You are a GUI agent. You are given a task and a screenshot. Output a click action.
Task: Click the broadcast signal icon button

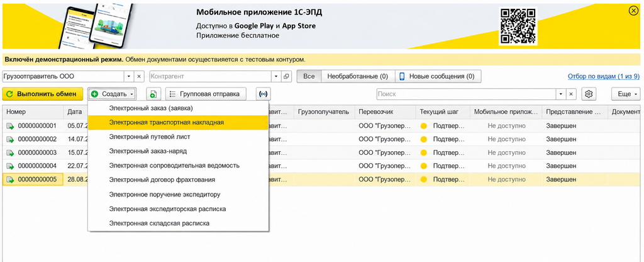[x=263, y=94]
